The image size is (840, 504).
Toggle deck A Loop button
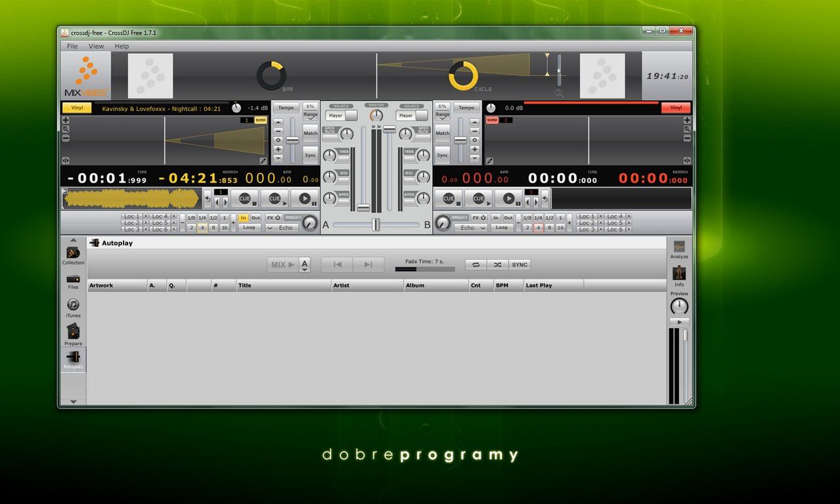coord(249,228)
